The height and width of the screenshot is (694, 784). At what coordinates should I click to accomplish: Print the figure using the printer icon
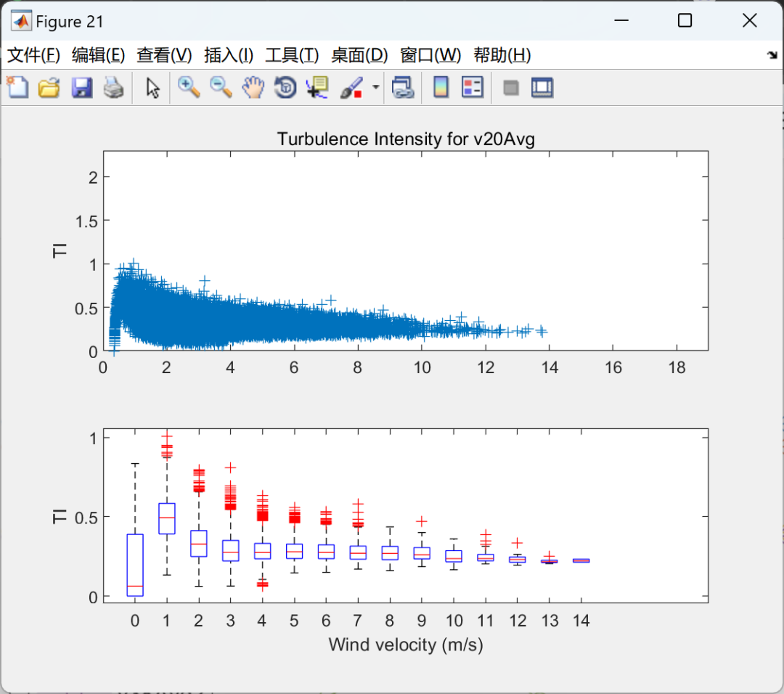113,88
